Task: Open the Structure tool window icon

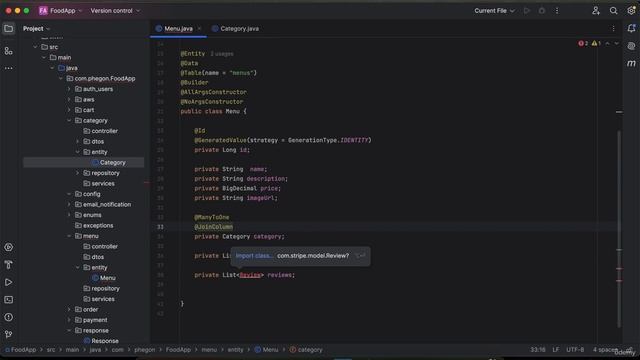Action: pyautogui.click(x=8, y=51)
